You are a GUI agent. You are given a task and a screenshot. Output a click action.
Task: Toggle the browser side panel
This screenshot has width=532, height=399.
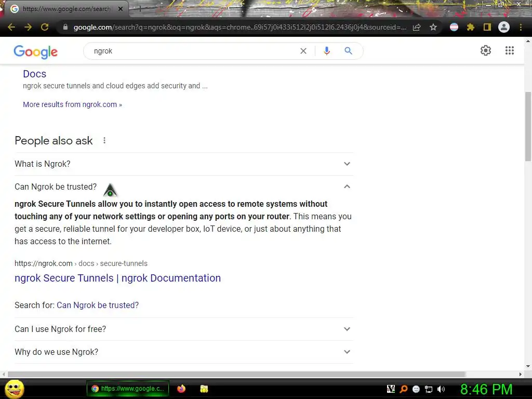click(487, 27)
